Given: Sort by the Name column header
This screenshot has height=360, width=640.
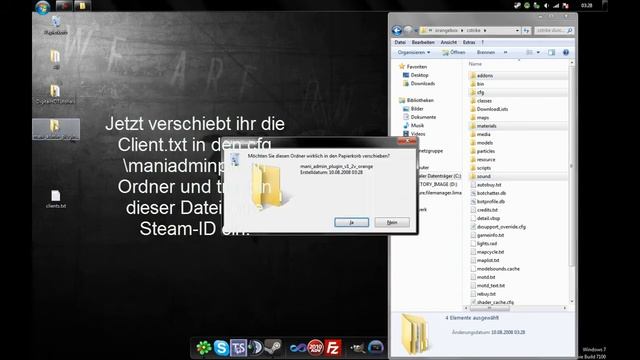Looking at the screenshot, I should 475,64.
